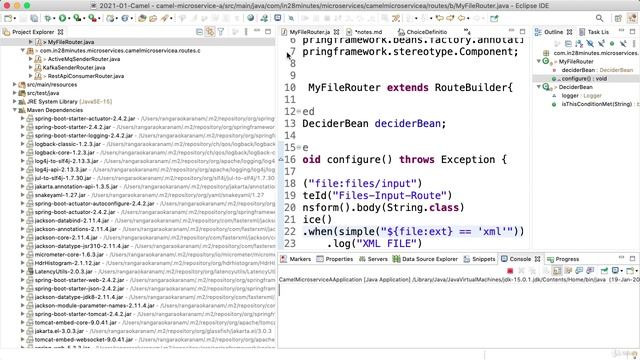640x360 pixels.
Task: Toggle Hide Non-Public Members in Outline toolbar
Action: (611, 43)
